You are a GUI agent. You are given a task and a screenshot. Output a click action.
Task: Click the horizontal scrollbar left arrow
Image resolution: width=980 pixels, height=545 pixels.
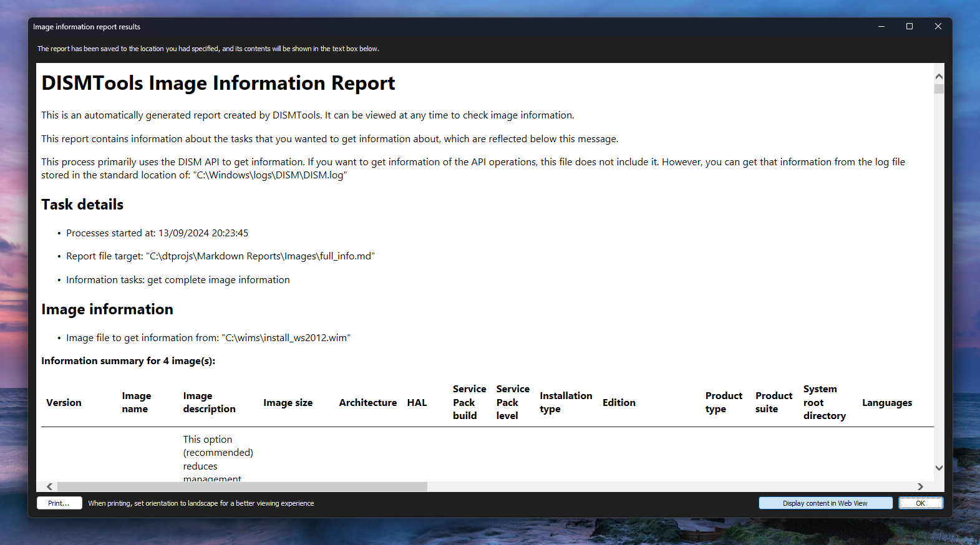pyautogui.click(x=50, y=486)
